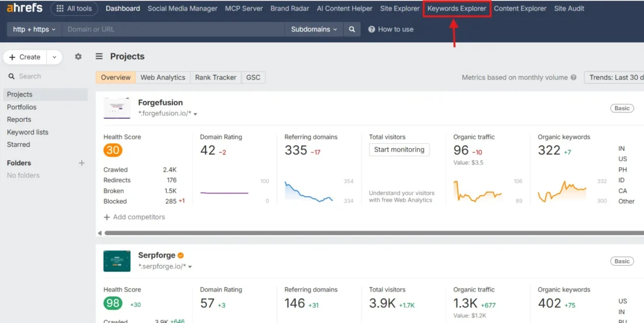Select Starred in the sidebar

coord(18,145)
